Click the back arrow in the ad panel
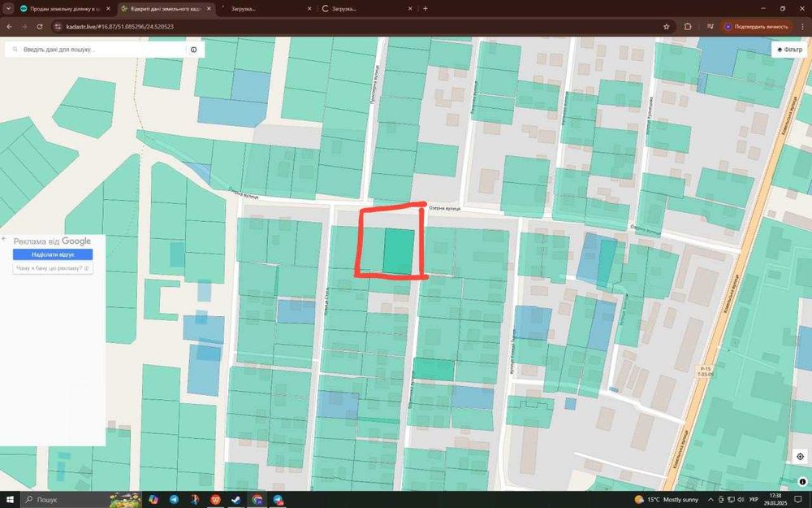Screen dimensions: 812x508 4,240
